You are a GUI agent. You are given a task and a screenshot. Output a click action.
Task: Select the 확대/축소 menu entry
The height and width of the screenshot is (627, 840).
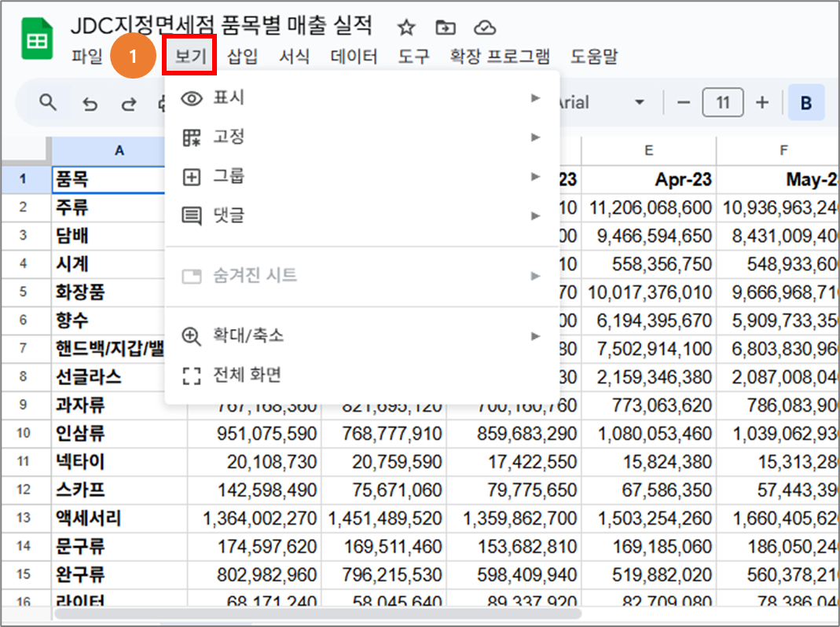[x=362, y=336]
